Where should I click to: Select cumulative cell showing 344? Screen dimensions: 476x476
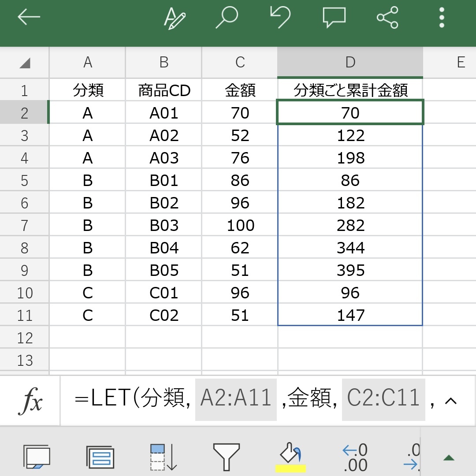click(x=350, y=248)
